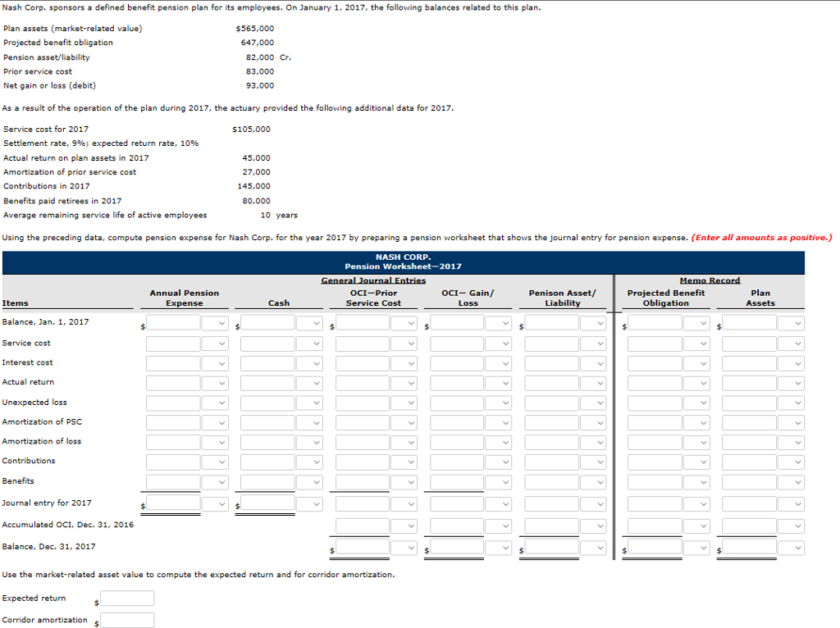Click the '$565,000' plan assets value
The height and width of the screenshot is (628, 840).
[255, 29]
